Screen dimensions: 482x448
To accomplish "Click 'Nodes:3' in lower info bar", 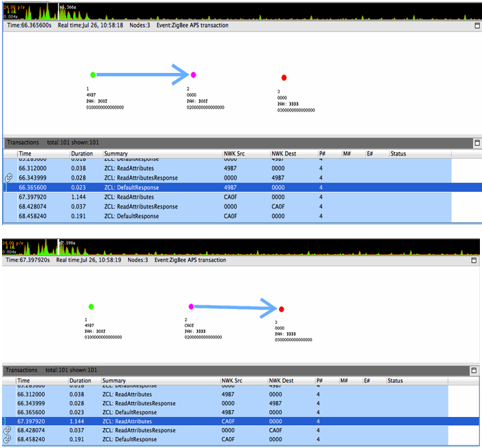I will point(138,260).
